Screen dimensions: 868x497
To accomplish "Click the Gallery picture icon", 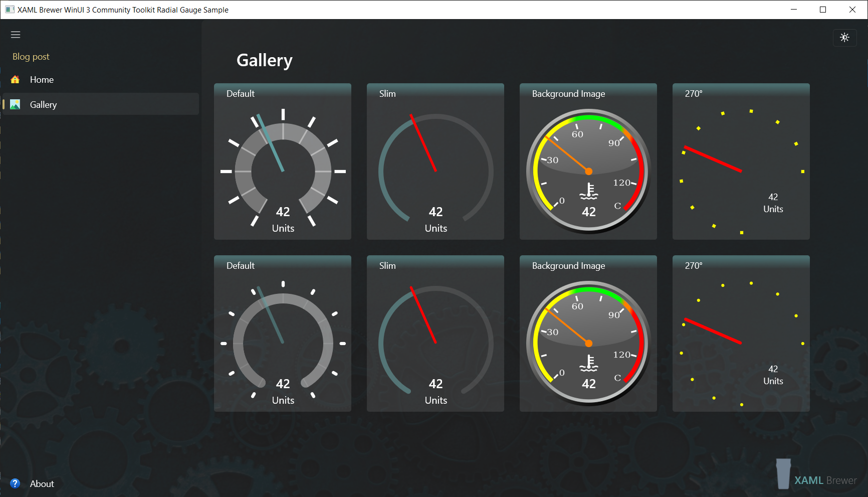I will pyautogui.click(x=15, y=104).
